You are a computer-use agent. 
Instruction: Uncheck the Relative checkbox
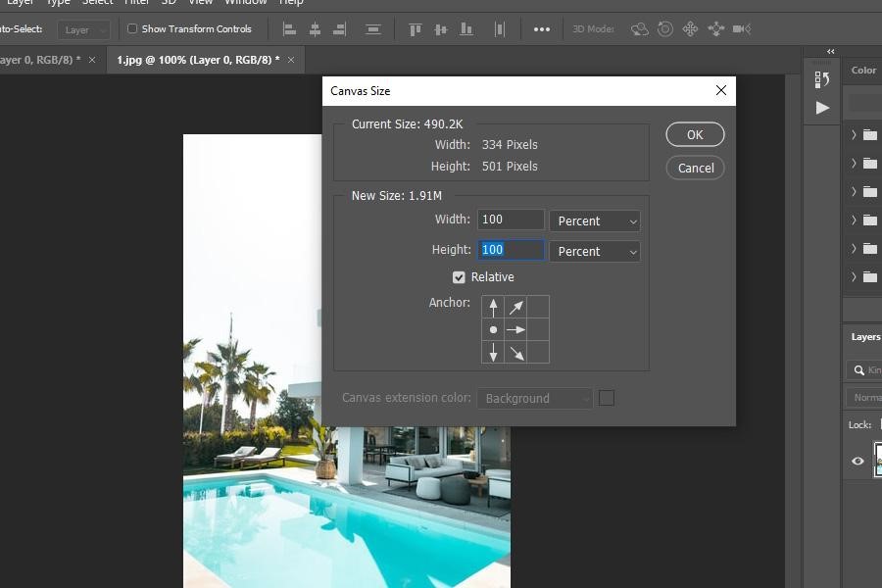point(459,277)
